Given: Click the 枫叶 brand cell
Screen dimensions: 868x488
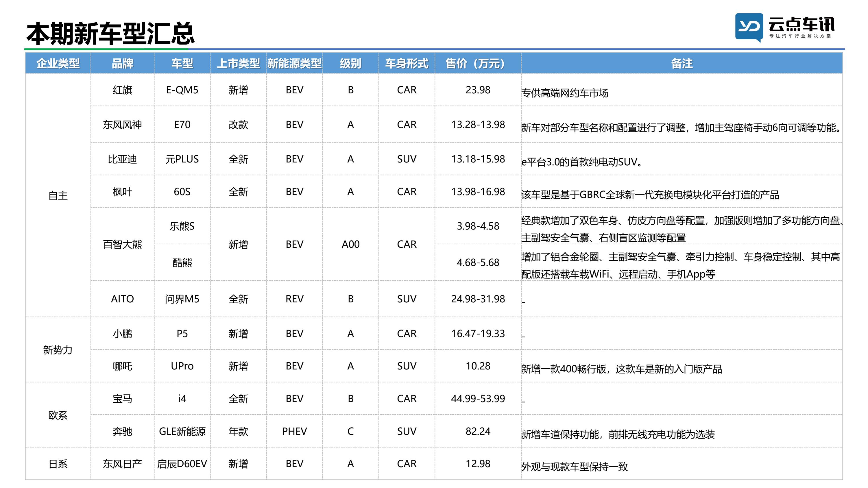Looking at the screenshot, I should tap(122, 192).
